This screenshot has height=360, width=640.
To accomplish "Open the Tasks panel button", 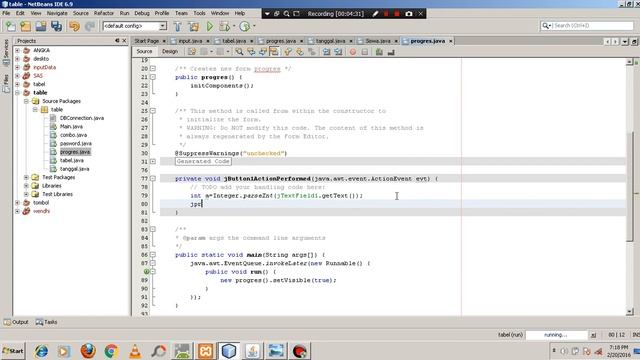I will (x=47, y=322).
